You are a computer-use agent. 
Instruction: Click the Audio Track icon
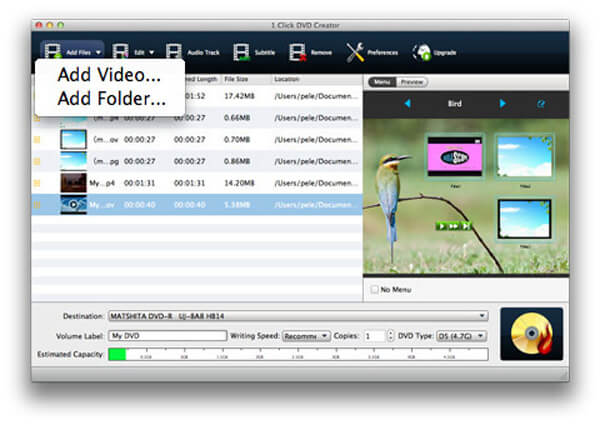pyautogui.click(x=174, y=52)
